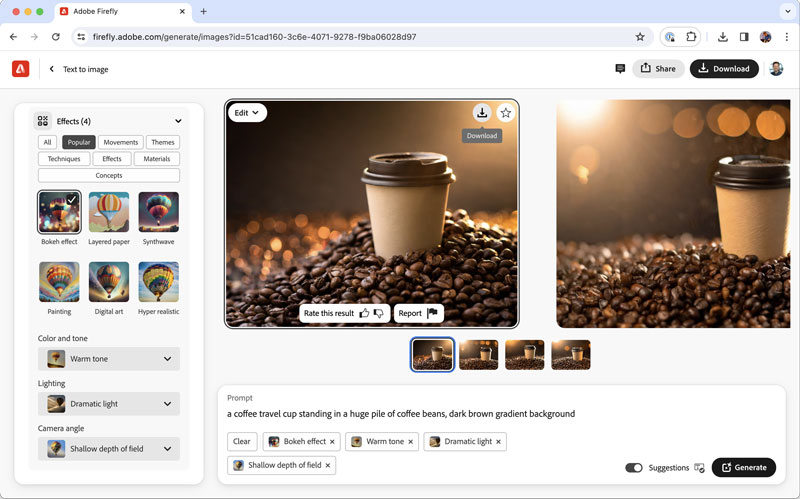
Task: Close the Adobe Firefly browser tab
Action: [x=182, y=11]
